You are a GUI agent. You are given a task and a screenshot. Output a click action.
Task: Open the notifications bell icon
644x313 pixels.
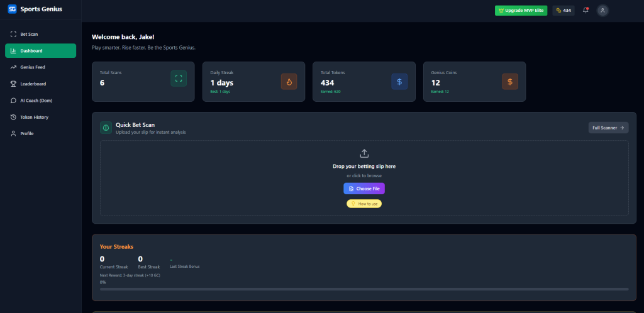(x=586, y=10)
